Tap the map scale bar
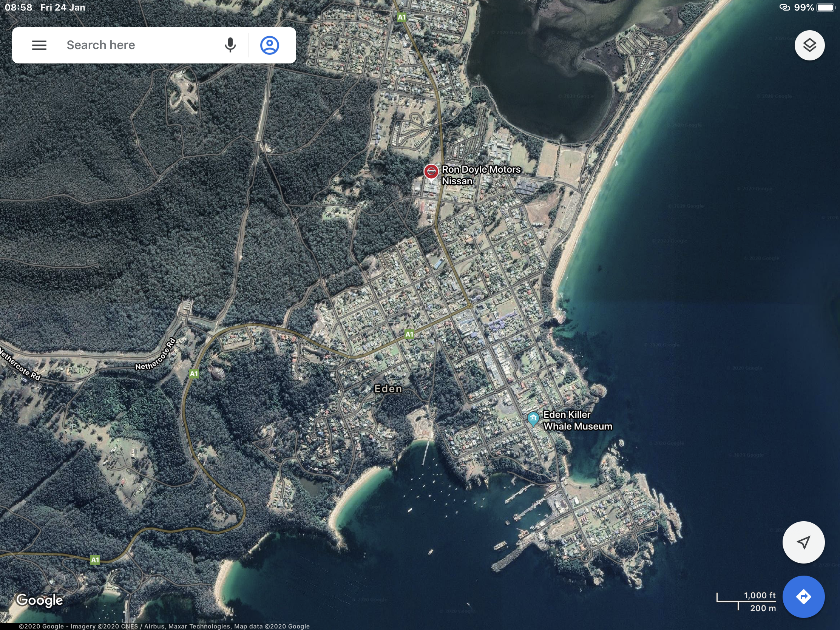Viewport: 840px width, 630px height. point(746,602)
